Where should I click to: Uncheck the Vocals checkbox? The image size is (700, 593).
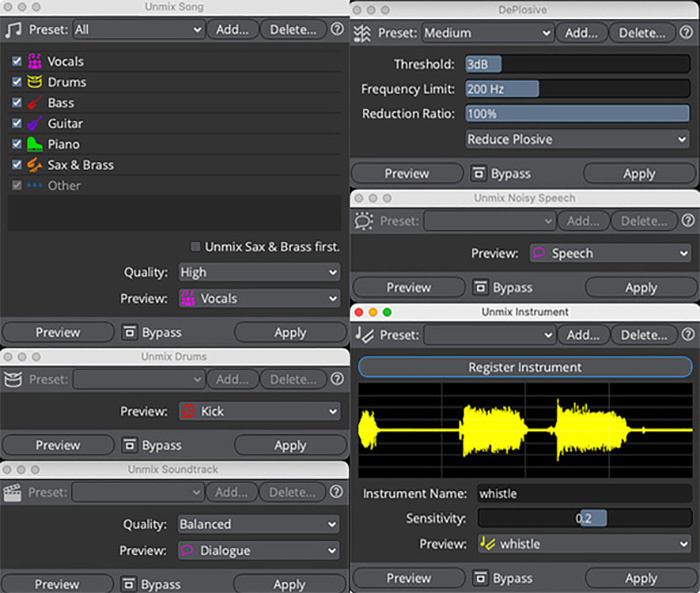(x=17, y=61)
